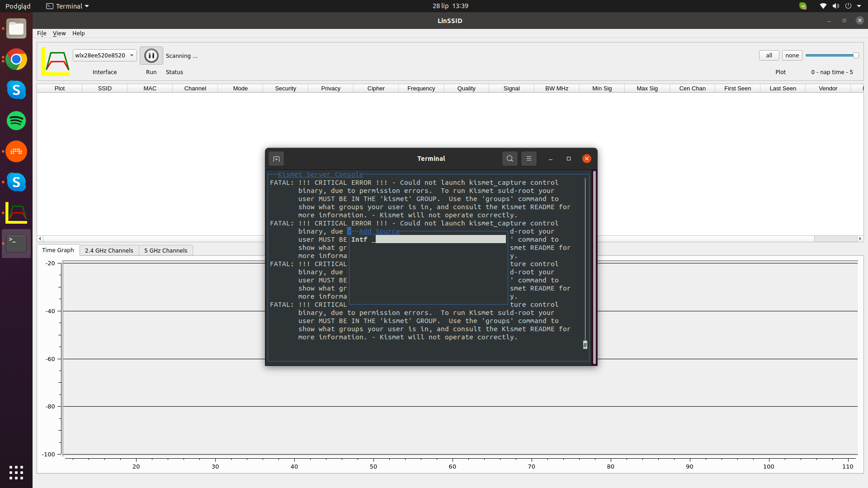This screenshot has height=488, width=868.
Task: Minimize the Terminal window
Action: coord(551,159)
